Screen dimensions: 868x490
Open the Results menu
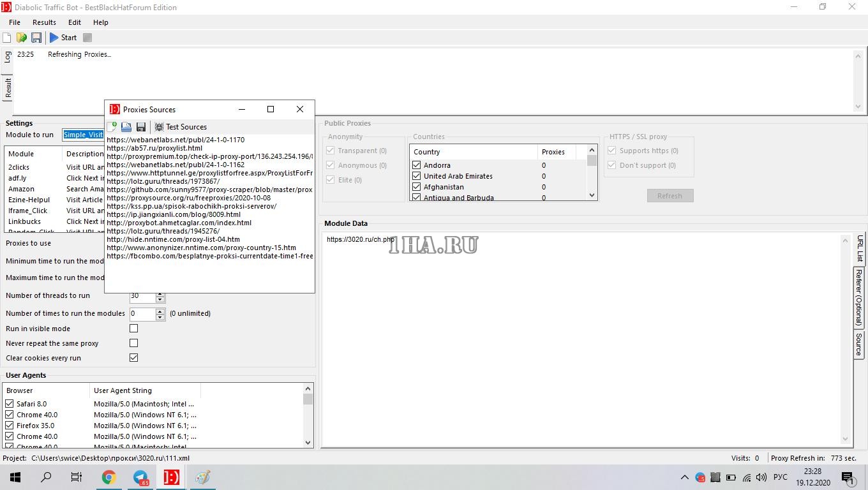pyautogui.click(x=44, y=22)
